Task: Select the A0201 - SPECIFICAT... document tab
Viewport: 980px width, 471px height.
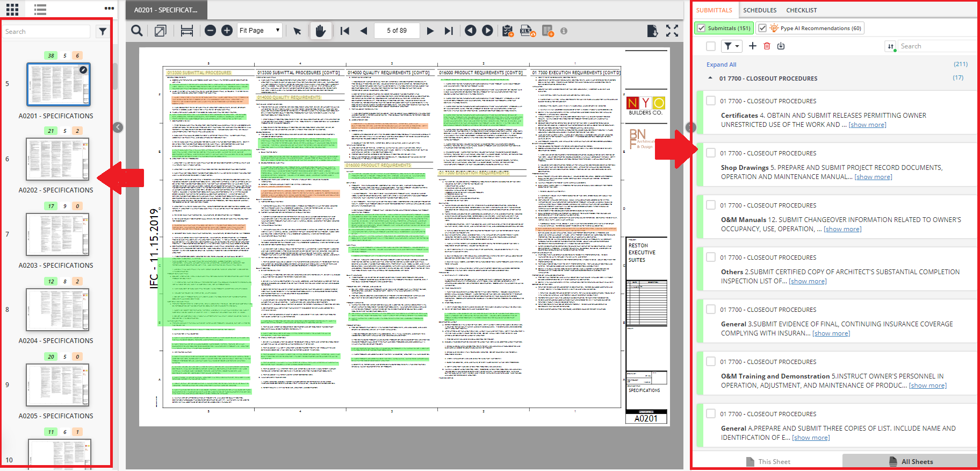Action: 166,10
